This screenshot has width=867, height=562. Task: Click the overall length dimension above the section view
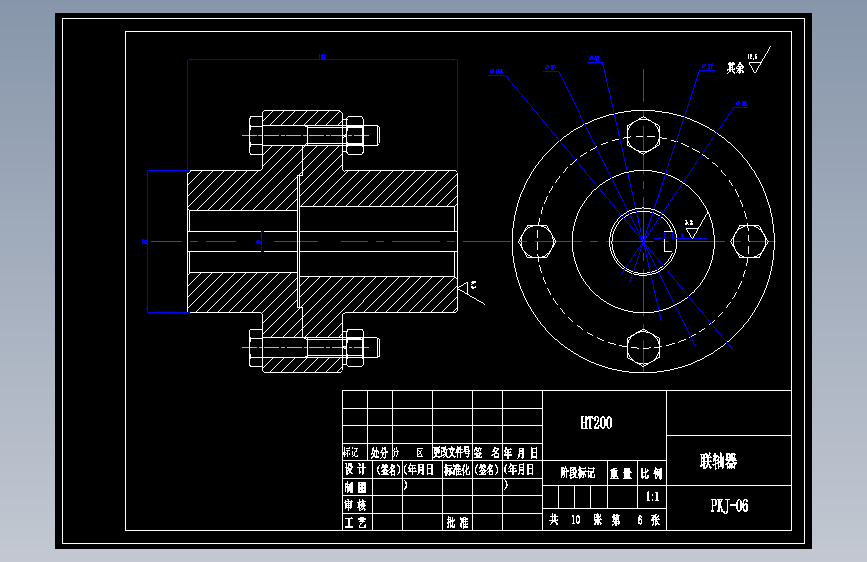[x=322, y=57]
